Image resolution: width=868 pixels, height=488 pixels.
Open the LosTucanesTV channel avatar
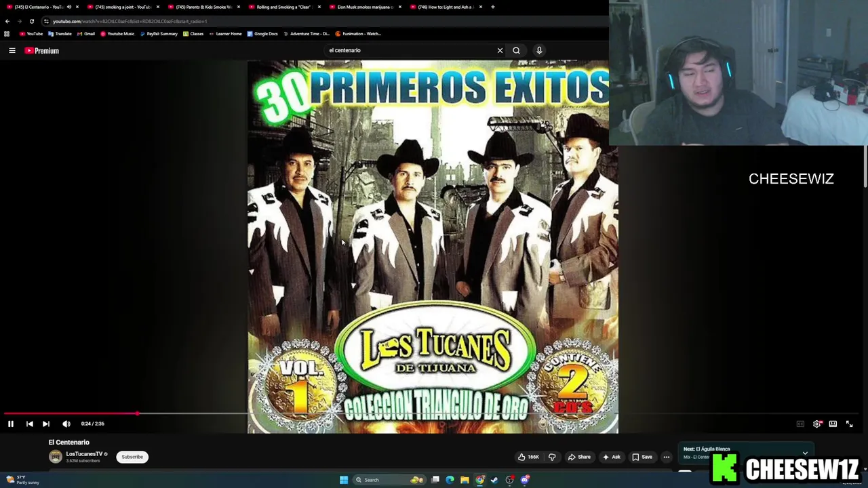coord(55,457)
